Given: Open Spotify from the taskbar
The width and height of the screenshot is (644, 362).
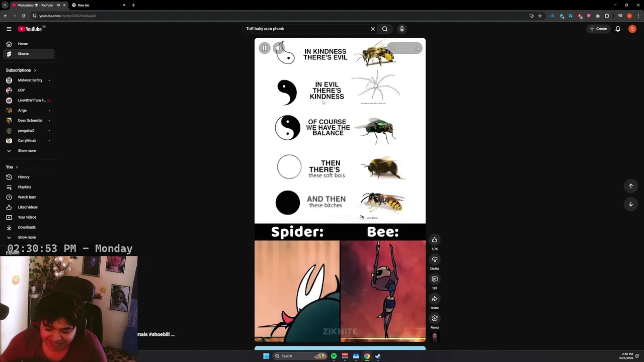Looking at the screenshot, I should pos(334,356).
